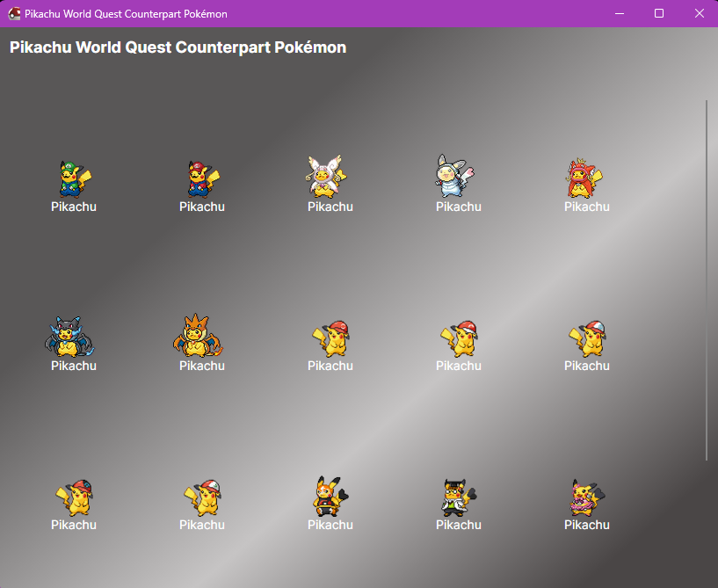Select Pikachu in graduation cap and lab coat
The image size is (718, 588).
(459, 497)
